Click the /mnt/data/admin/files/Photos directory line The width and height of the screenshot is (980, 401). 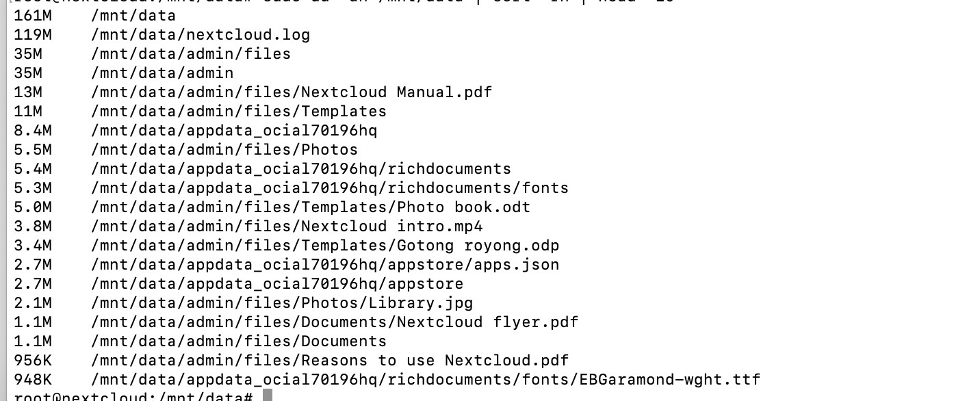coord(224,149)
